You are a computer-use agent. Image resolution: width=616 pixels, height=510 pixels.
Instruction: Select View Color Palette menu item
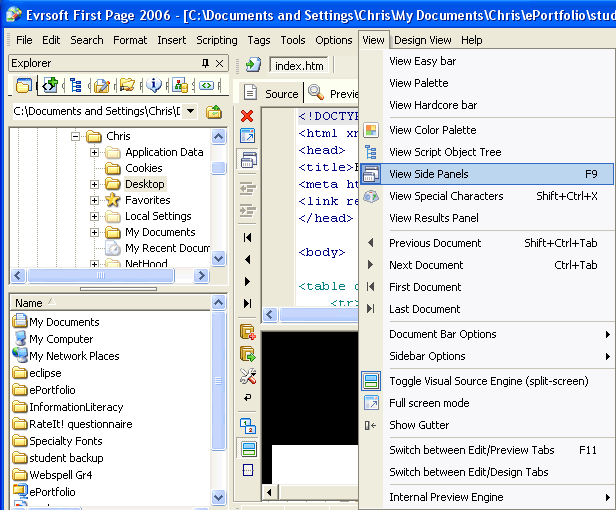pos(432,130)
